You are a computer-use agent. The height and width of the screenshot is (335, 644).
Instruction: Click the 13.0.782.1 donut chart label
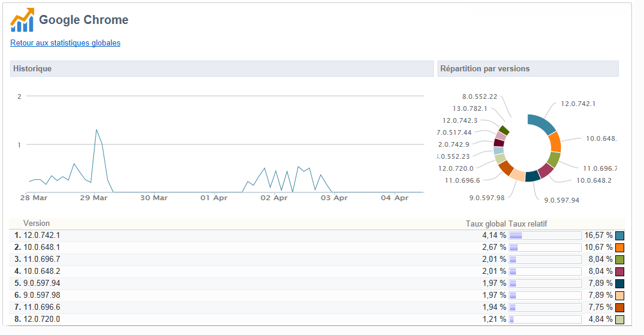tap(470, 108)
